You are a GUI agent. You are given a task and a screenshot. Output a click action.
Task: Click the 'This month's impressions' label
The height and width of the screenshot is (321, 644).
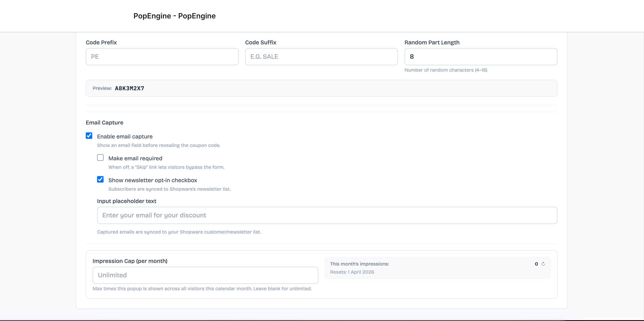tap(359, 264)
